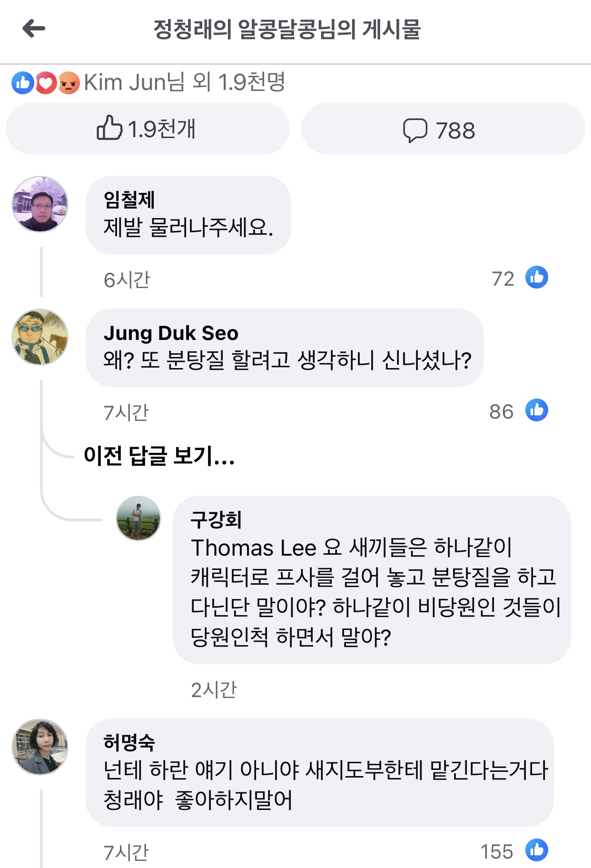Open the 788 comments button

tap(443, 129)
